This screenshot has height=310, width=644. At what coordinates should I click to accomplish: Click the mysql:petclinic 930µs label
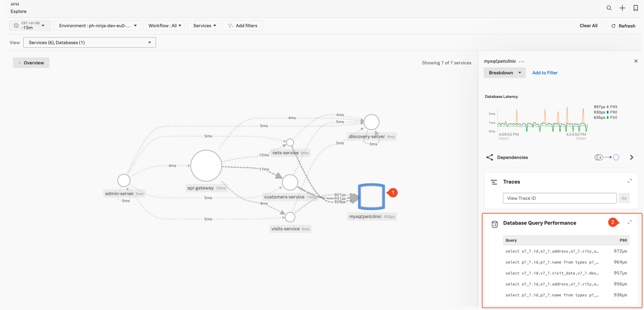372,217
